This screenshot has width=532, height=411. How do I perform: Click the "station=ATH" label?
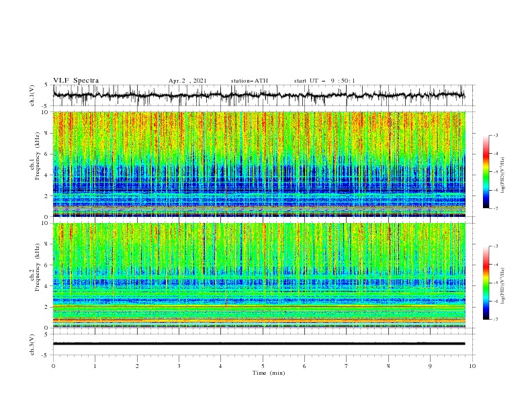(249, 81)
